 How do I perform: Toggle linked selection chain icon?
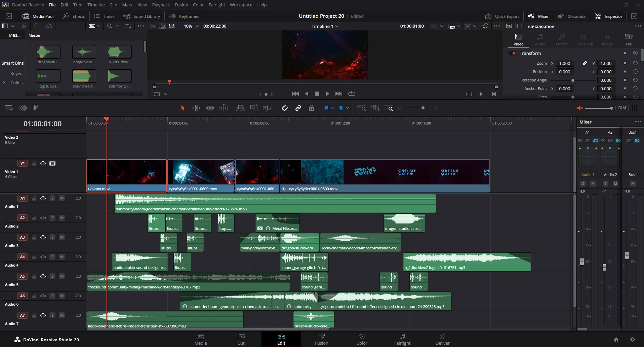click(298, 108)
